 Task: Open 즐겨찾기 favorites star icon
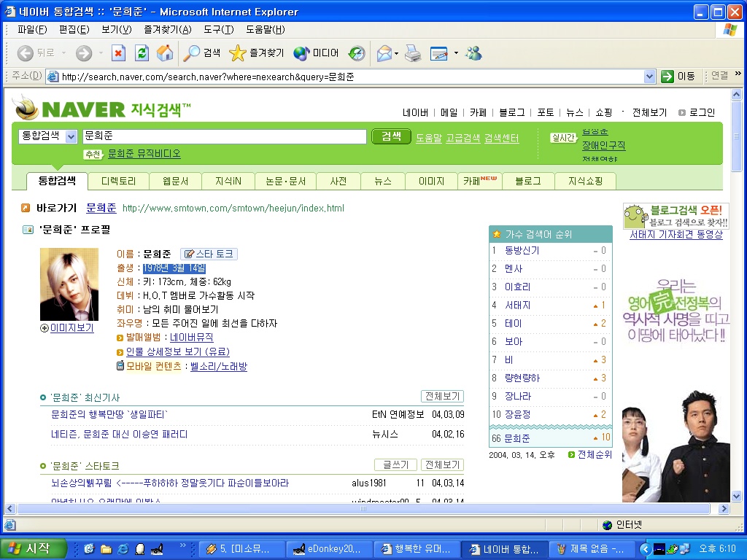256,52
